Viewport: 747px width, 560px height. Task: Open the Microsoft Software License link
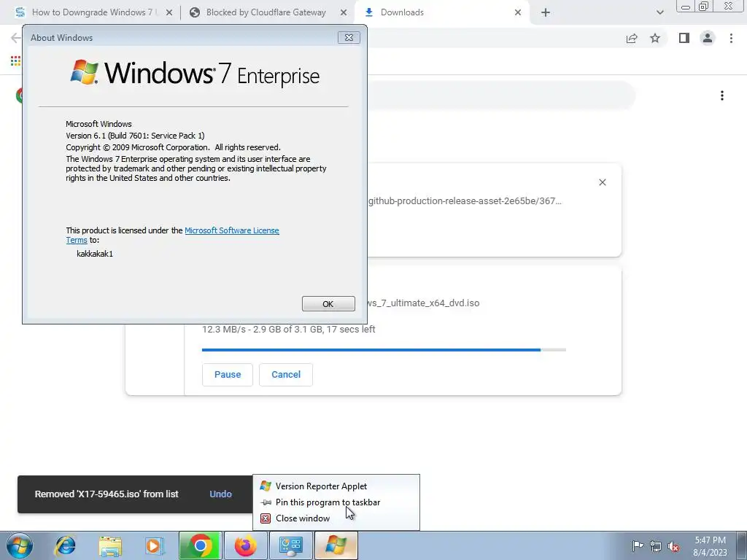(231, 230)
